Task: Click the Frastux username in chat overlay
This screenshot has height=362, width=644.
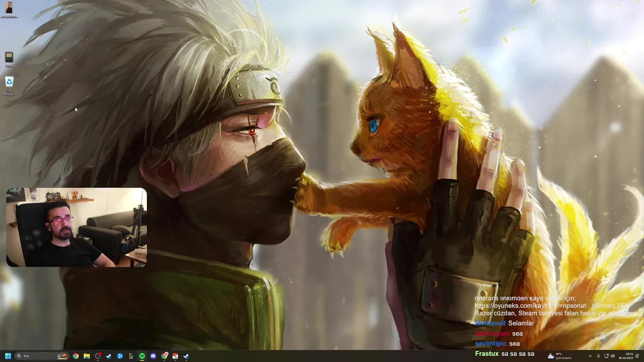Action: 487,353
